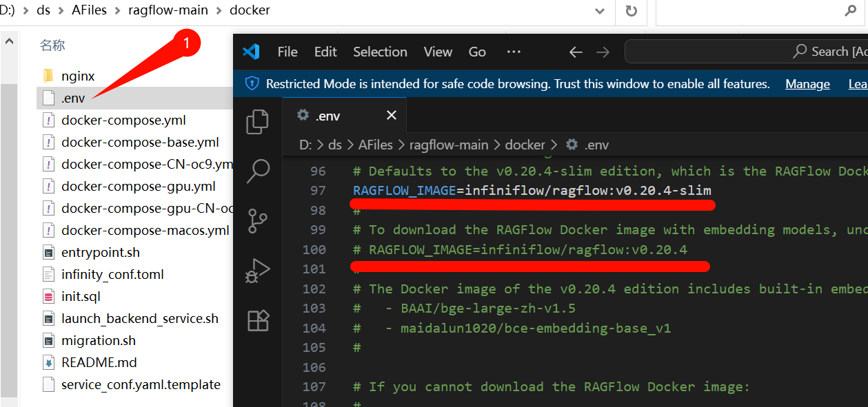
Task: Select the .env file in File Explorer
Action: click(135, 98)
